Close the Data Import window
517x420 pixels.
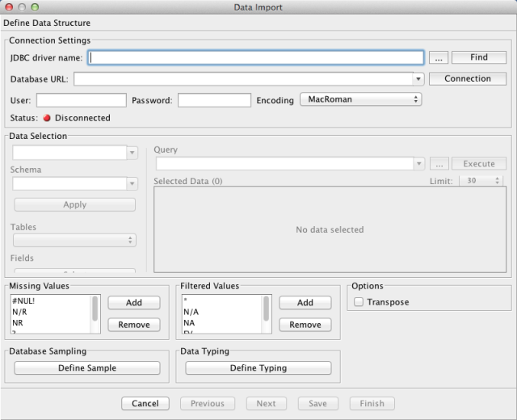(9, 7)
